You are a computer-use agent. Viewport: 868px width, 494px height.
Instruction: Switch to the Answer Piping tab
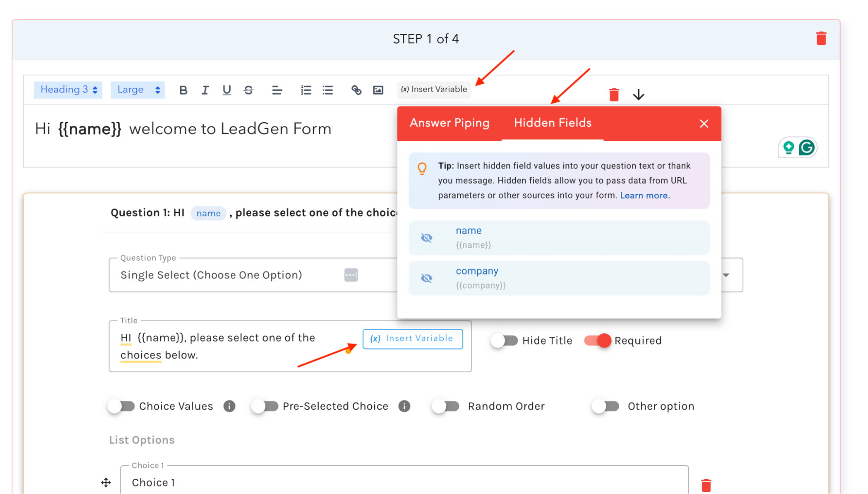pos(449,123)
